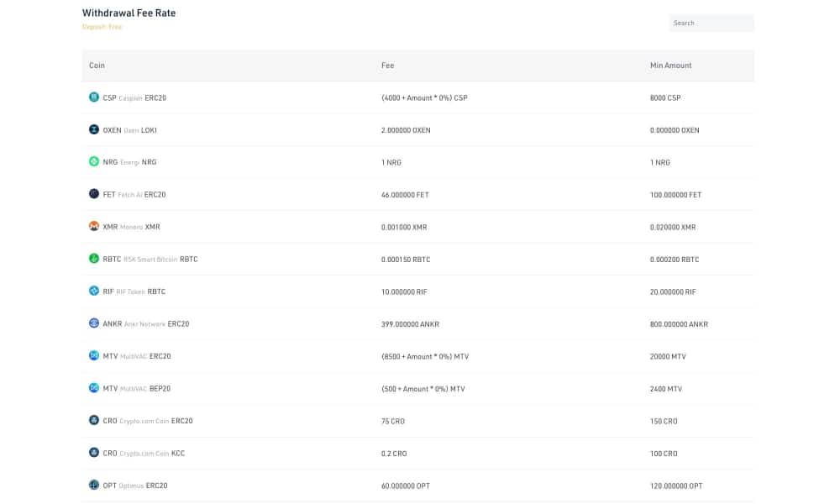Select the OXEN coin logo
Screen dimensions: 840x504
[x=94, y=129]
